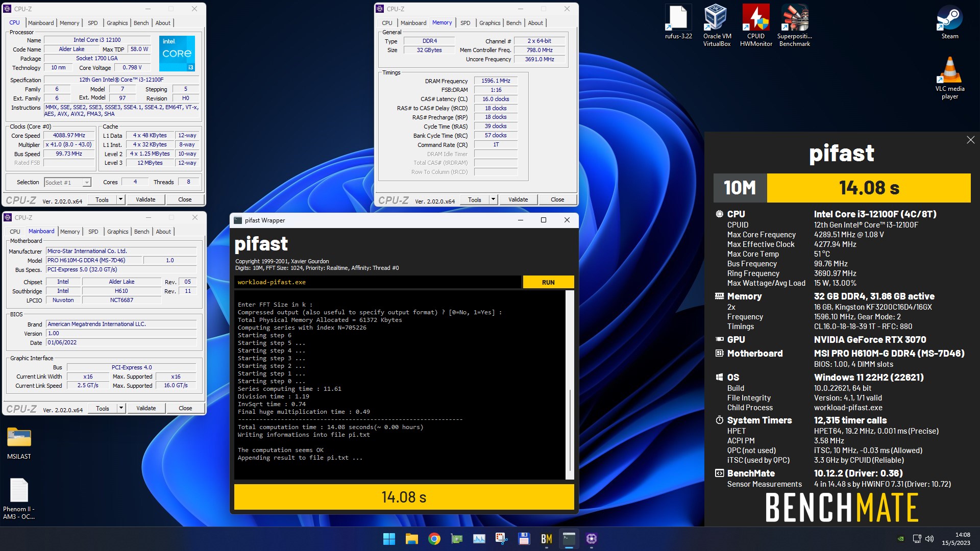Click Validate in the Memory tab window

(x=518, y=199)
